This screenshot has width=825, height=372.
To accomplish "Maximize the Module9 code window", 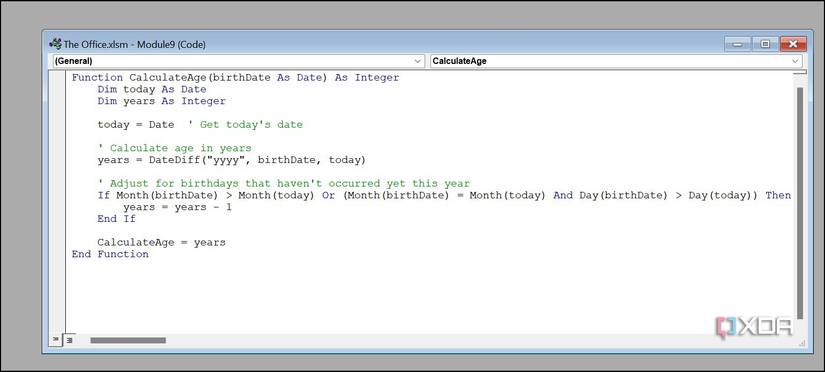I will pyautogui.click(x=765, y=45).
